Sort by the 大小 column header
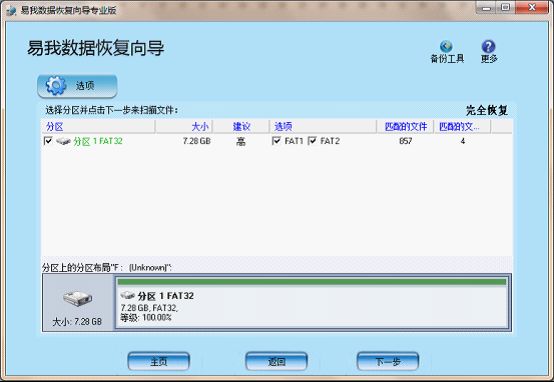The width and height of the screenshot is (554, 382). click(184, 127)
